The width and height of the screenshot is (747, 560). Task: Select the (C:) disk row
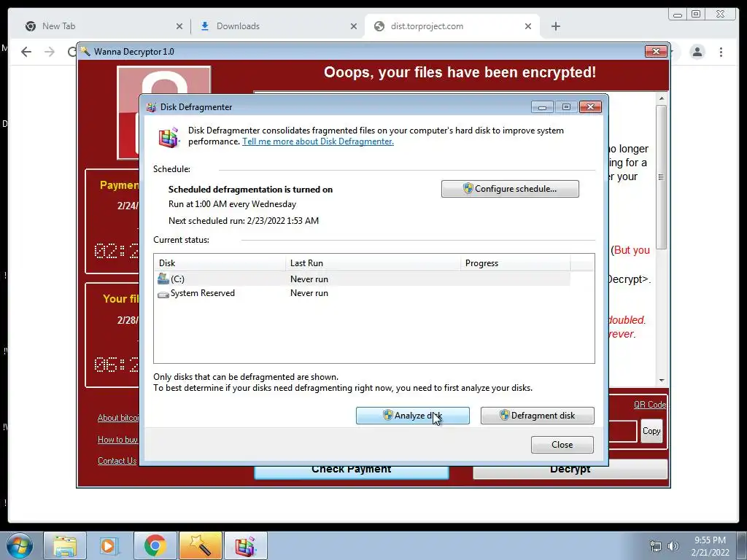363,279
